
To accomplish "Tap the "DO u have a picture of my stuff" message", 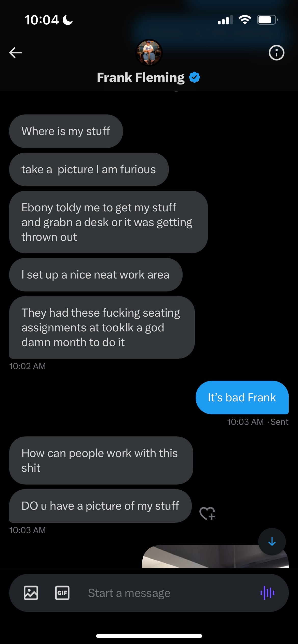I will pos(100,506).
